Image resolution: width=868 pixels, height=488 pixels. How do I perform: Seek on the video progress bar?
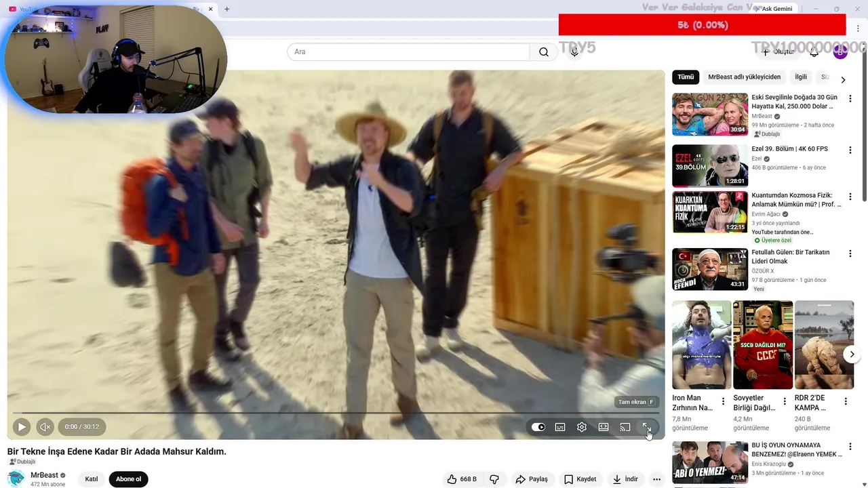[x=336, y=413]
